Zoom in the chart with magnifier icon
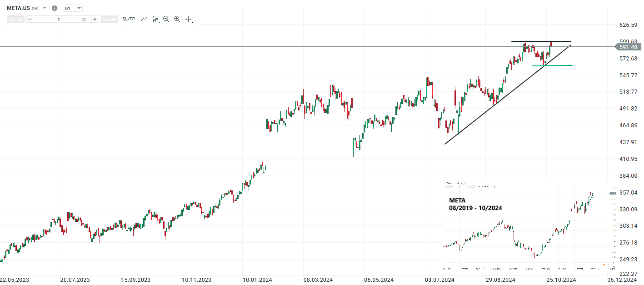Screen dimensions: 644x285 [x=177, y=19]
